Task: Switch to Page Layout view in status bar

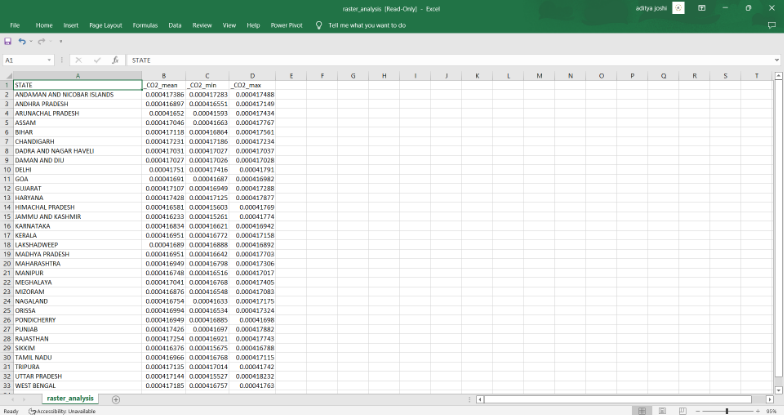Action: pyautogui.click(x=662, y=411)
